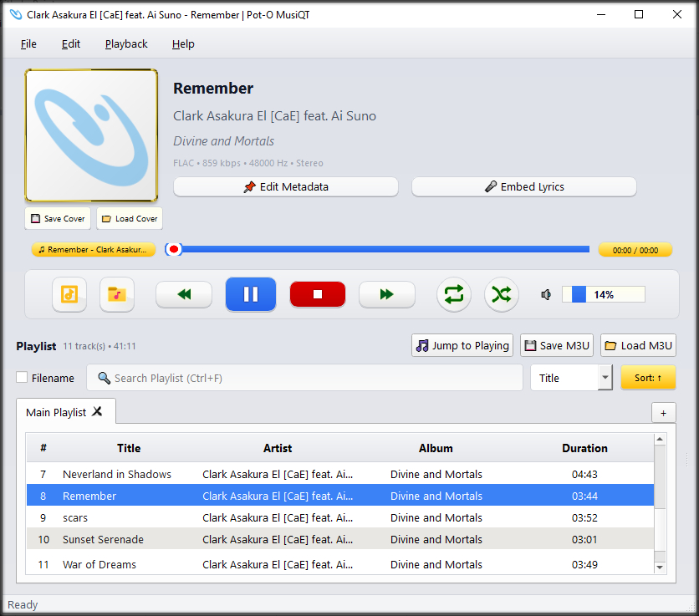
Task: Skip to next track with forward button
Action: [x=386, y=294]
